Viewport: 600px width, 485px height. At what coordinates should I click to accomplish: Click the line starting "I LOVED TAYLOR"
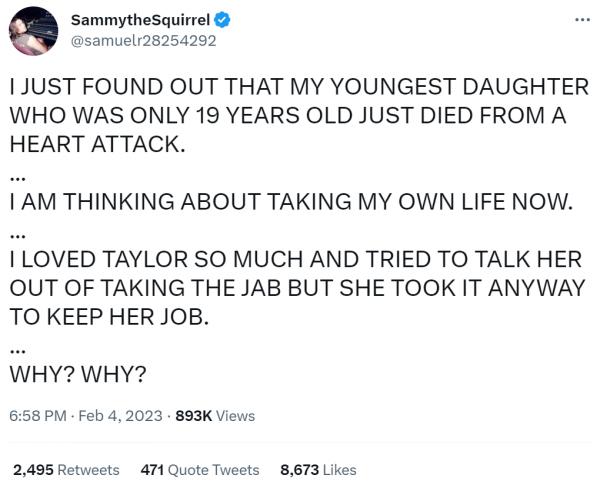pos(295,260)
